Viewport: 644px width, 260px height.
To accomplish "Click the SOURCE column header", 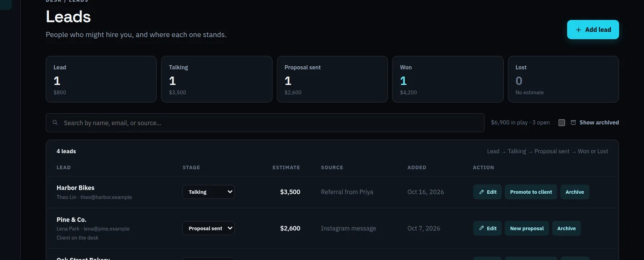I will (x=332, y=168).
